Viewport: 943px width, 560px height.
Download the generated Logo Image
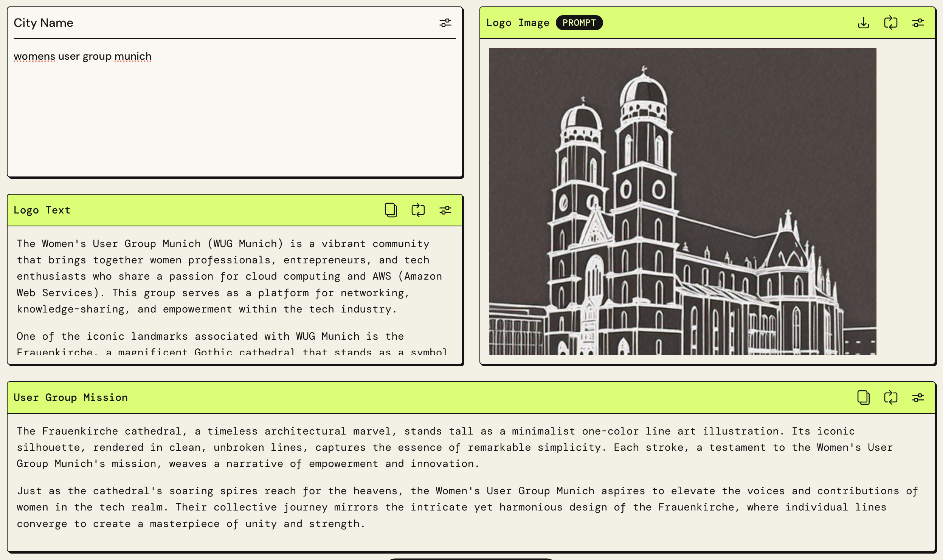(863, 23)
